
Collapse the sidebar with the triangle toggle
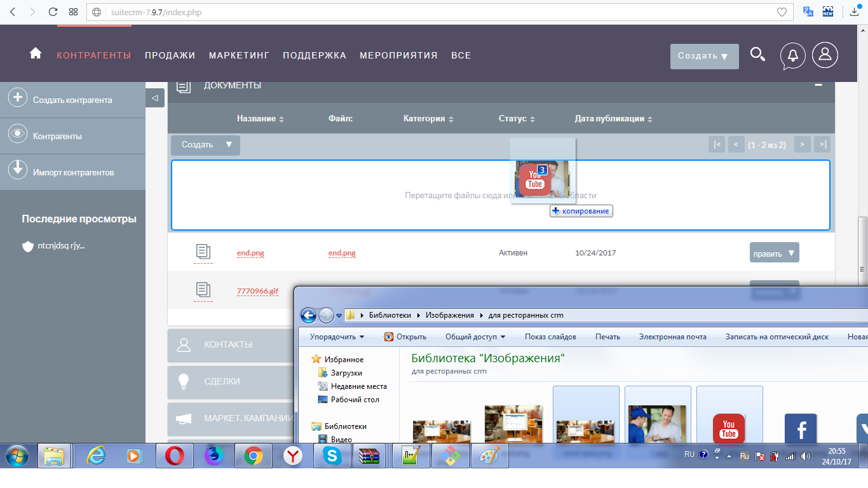click(155, 98)
